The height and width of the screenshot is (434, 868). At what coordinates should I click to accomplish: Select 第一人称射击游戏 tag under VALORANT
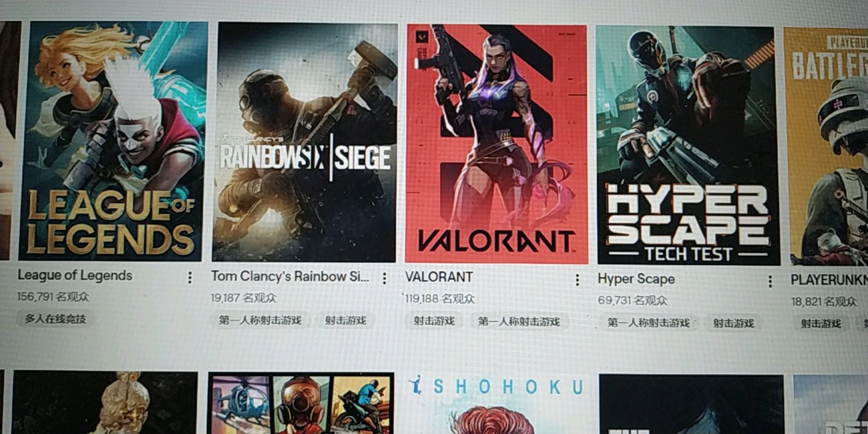pyautogui.click(x=519, y=321)
